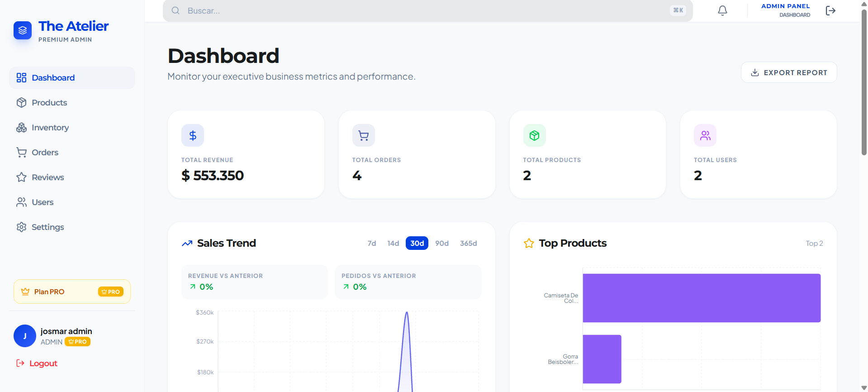Image resolution: width=868 pixels, height=392 pixels.
Task: Click the Total Revenue dollar icon
Action: pyautogui.click(x=193, y=135)
